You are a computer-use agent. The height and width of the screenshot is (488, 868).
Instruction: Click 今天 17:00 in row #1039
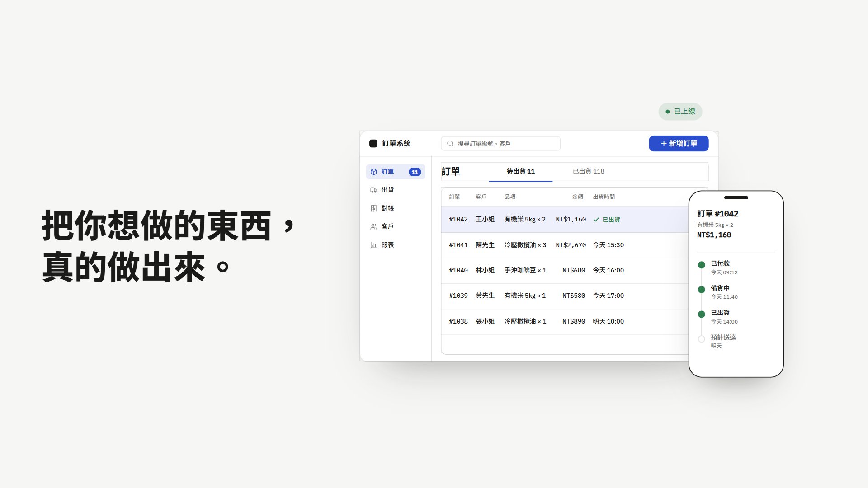[x=608, y=296]
